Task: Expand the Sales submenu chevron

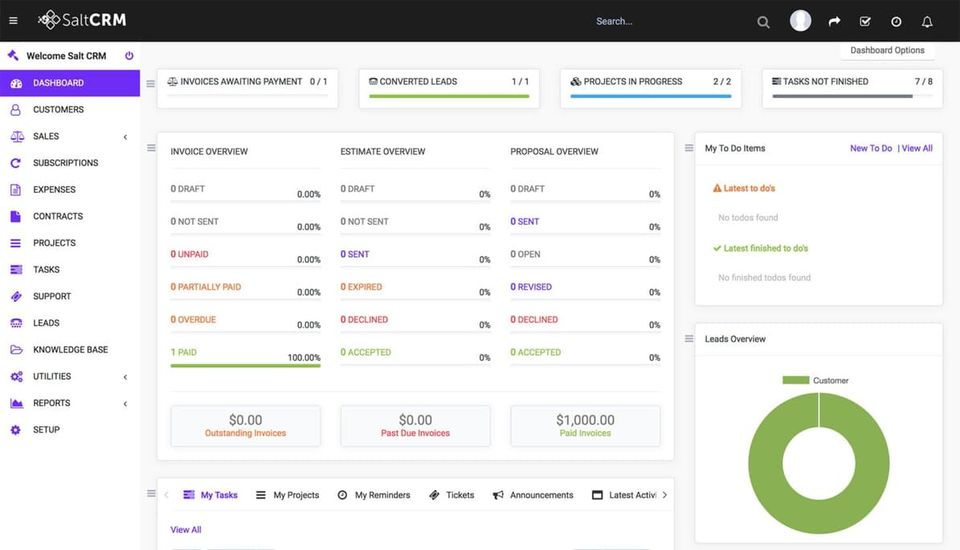Action: point(126,137)
